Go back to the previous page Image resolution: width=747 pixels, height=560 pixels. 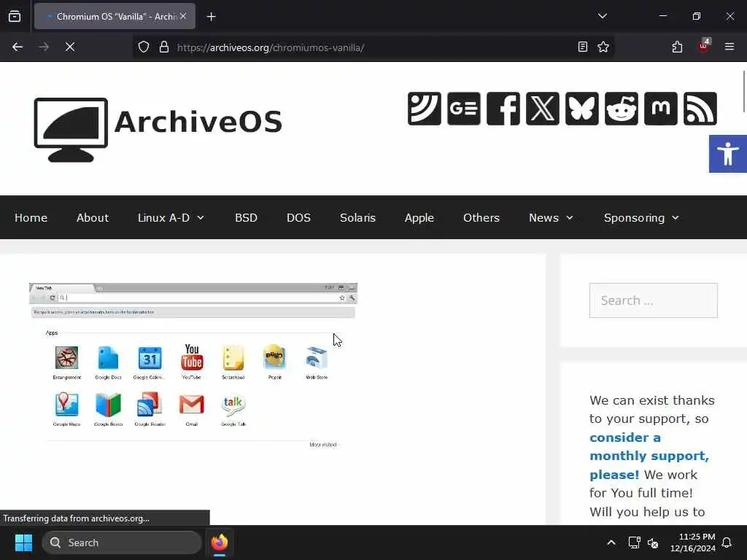(x=18, y=47)
